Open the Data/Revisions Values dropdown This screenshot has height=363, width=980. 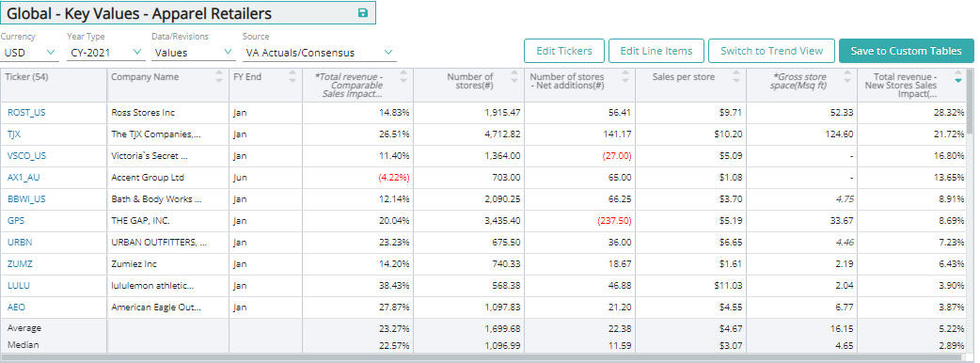click(x=193, y=53)
